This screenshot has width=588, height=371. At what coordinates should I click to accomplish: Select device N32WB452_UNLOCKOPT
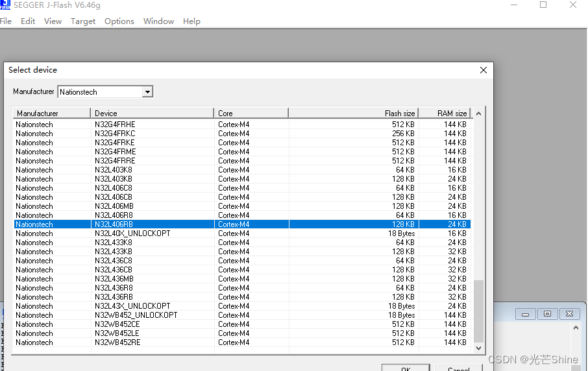pyautogui.click(x=242, y=315)
